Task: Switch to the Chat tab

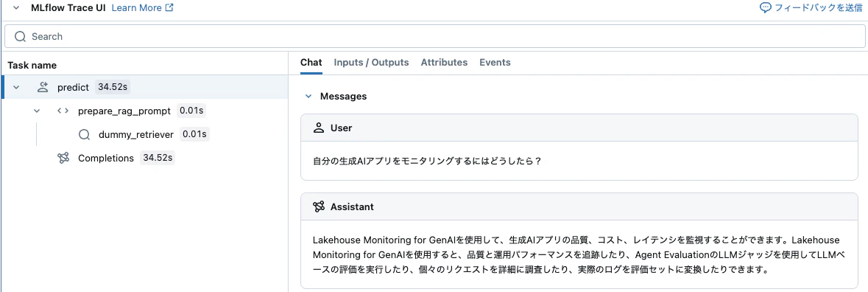Action: (311, 63)
